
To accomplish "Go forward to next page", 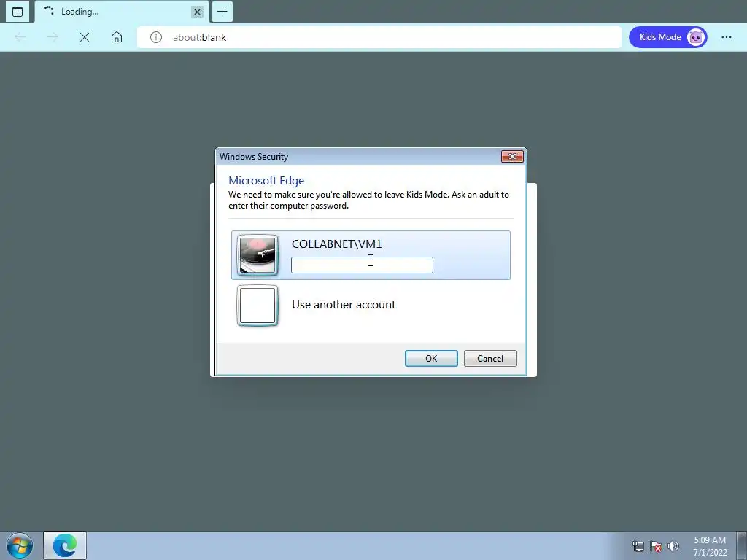I will click(x=53, y=37).
